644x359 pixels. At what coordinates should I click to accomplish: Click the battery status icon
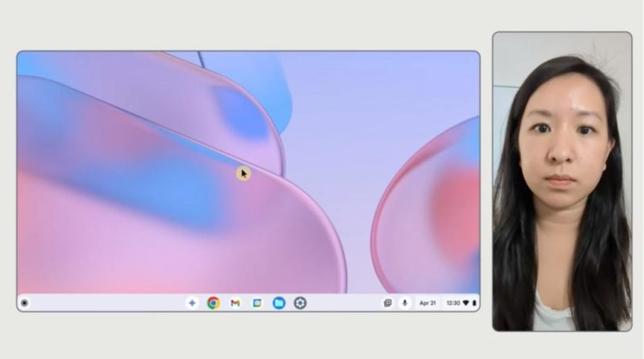click(x=474, y=303)
